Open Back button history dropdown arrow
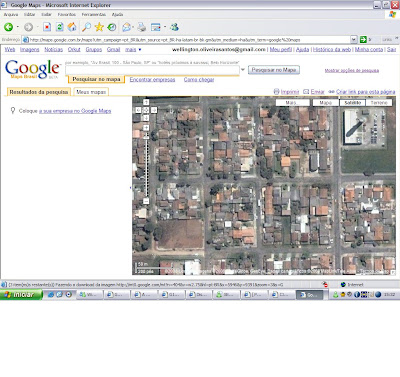 tap(18, 27)
